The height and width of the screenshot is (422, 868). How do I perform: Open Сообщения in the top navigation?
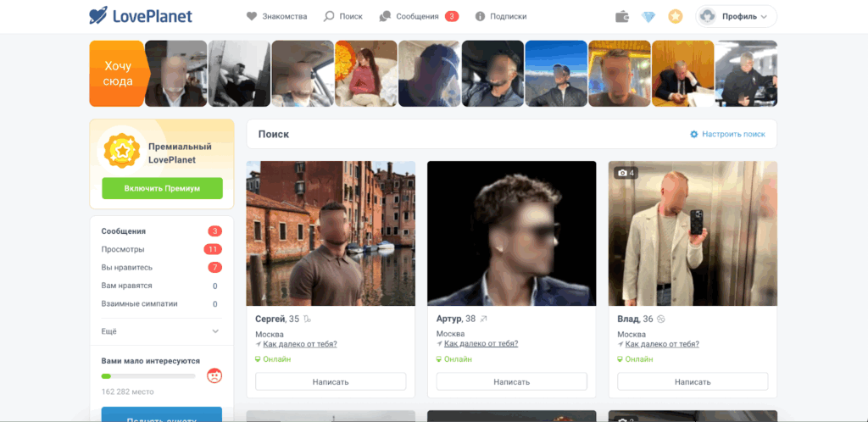click(x=418, y=16)
